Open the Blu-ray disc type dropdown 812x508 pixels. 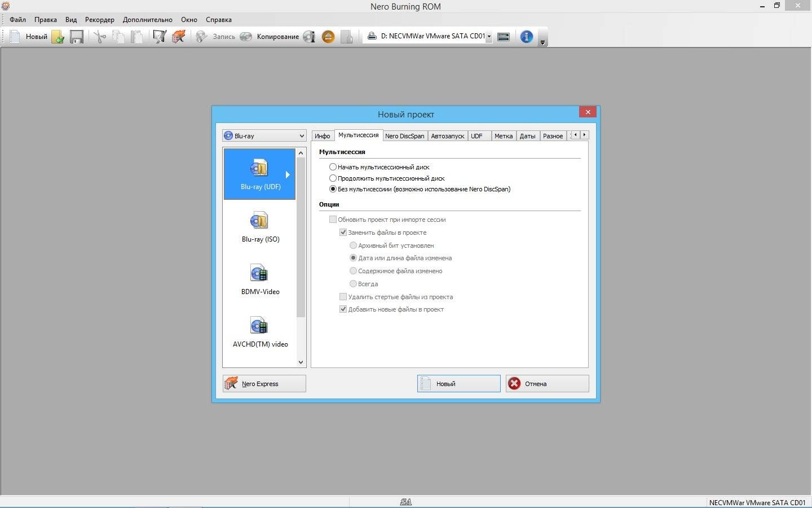point(264,135)
